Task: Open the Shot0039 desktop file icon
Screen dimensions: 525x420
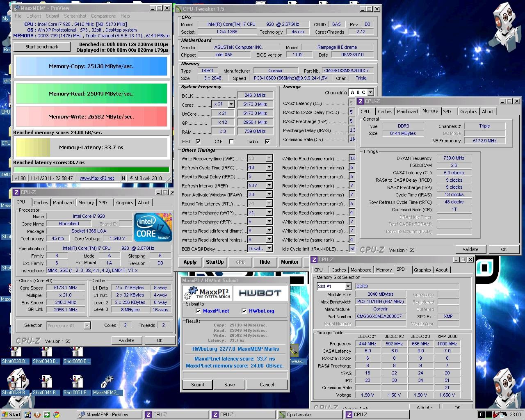Action: coord(15,386)
